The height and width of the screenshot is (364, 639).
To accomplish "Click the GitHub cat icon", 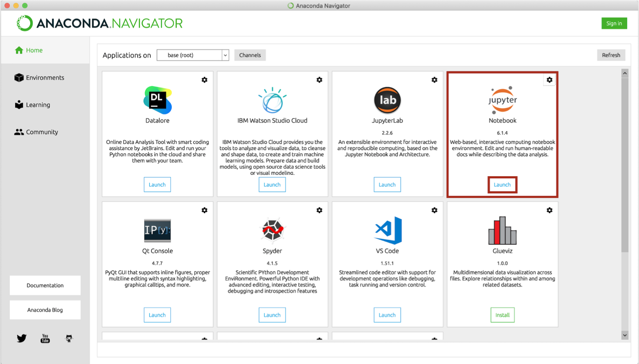I will [x=69, y=338].
